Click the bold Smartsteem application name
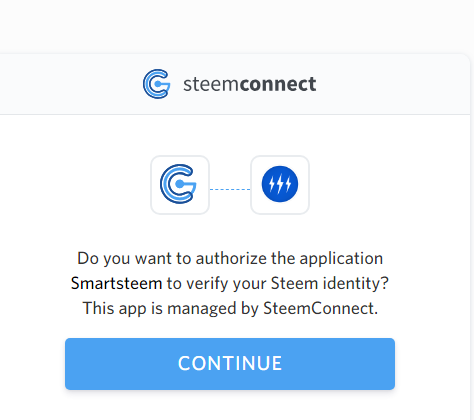474x420 pixels. click(116, 283)
